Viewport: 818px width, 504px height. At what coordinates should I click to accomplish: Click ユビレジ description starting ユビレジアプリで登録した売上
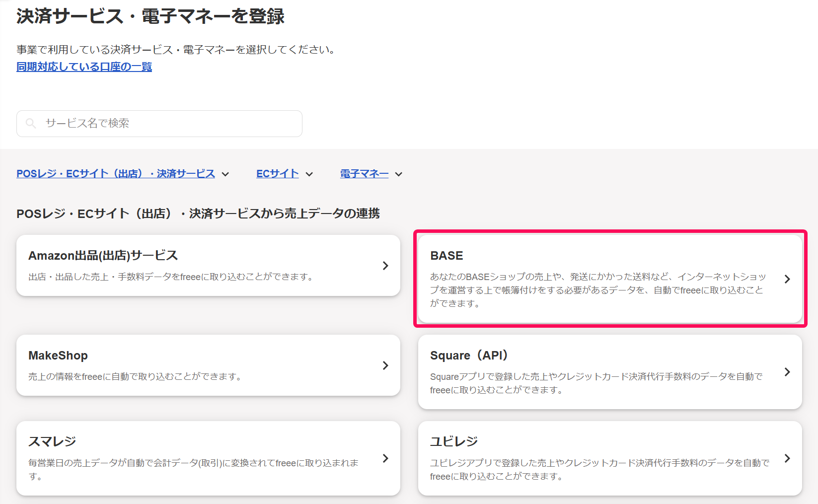600,470
